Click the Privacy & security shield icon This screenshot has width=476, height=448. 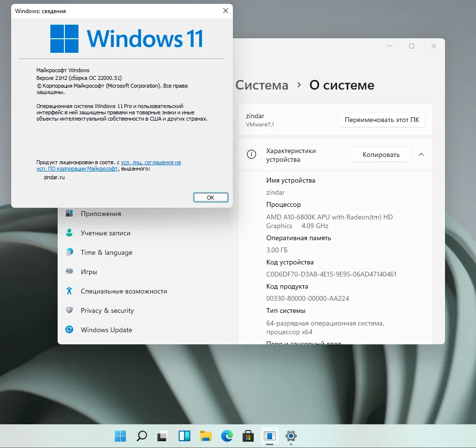coord(70,310)
